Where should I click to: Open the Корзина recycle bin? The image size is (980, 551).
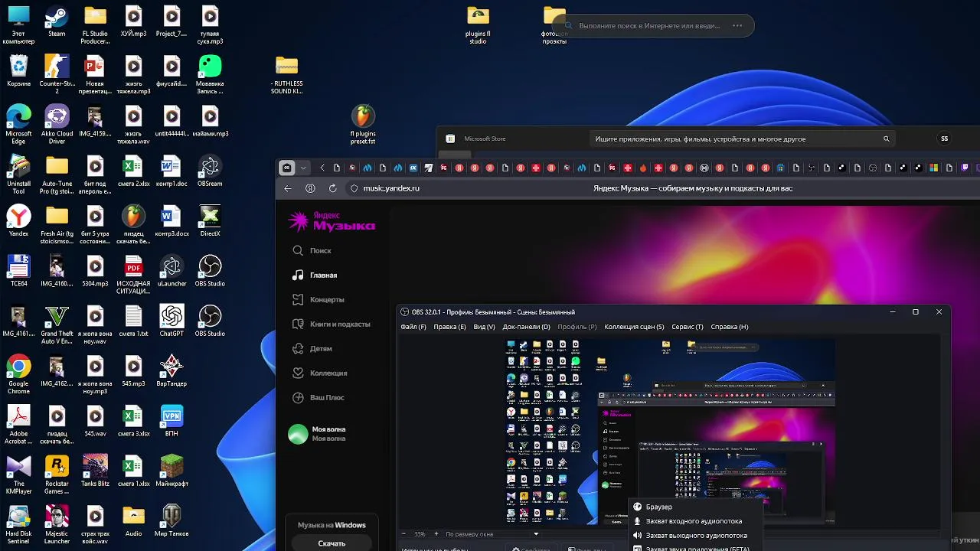pos(18,71)
